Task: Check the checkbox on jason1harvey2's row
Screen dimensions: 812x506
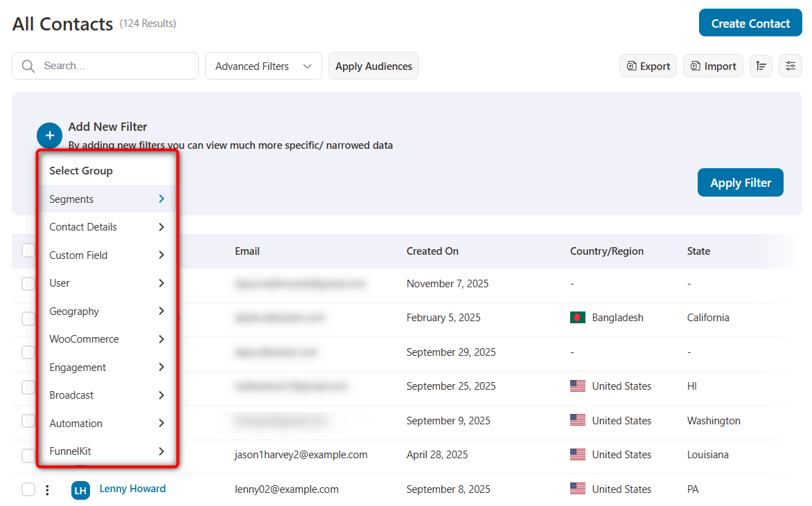Action: click(x=28, y=455)
